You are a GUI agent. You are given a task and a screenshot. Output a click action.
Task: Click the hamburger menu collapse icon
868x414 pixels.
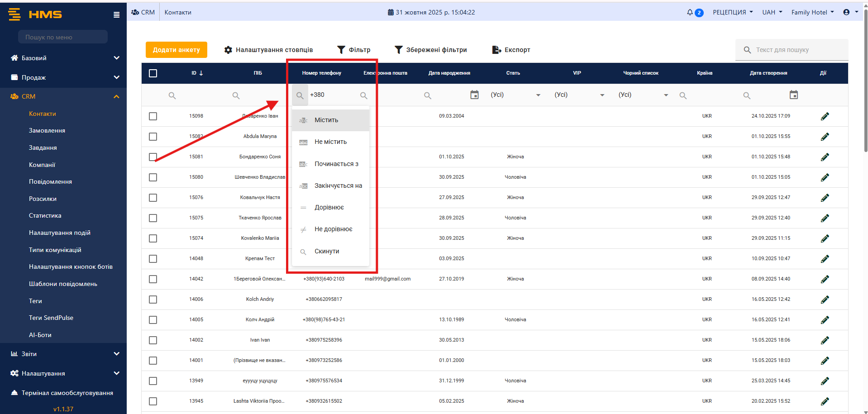tap(116, 15)
